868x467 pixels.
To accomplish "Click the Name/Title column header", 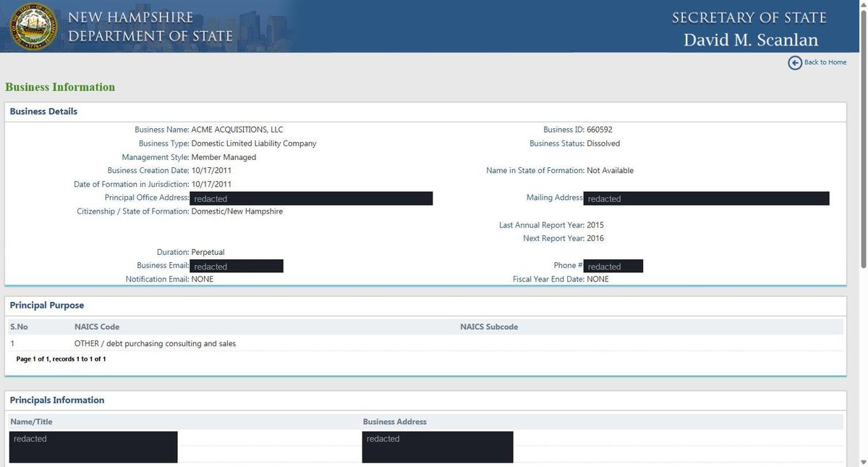I will tap(31, 421).
